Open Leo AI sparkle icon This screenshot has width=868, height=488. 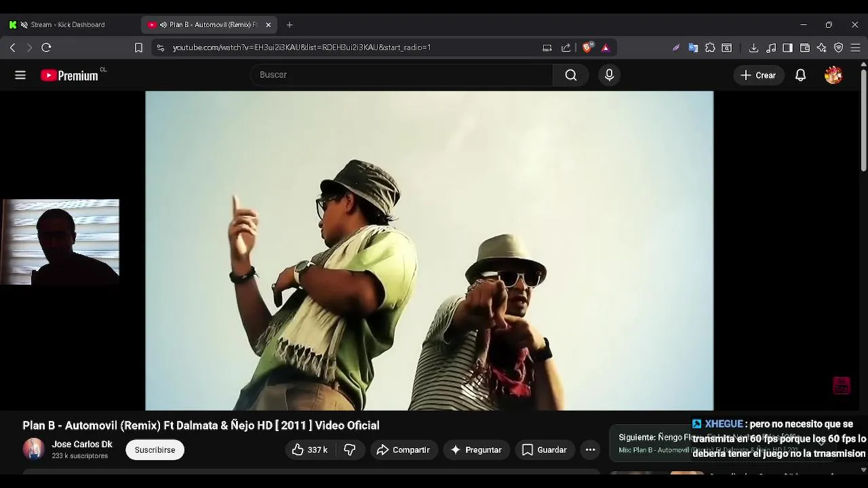click(x=822, y=47)
